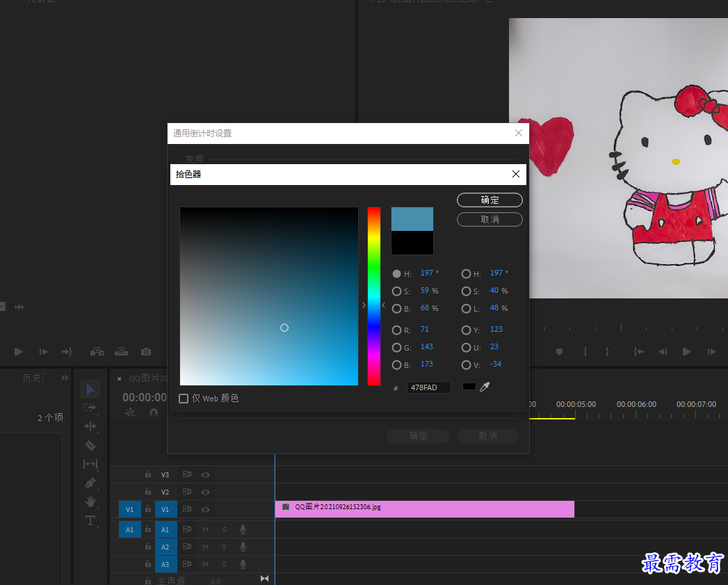Viewport: 728px width, 585px height.
Task: Click the small black swatch beside eyedropper
Action: point(469,387)
